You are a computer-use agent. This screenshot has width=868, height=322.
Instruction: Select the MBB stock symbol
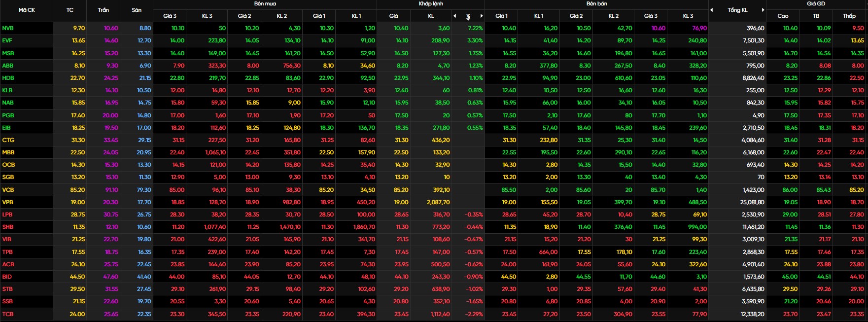point(8,152)
